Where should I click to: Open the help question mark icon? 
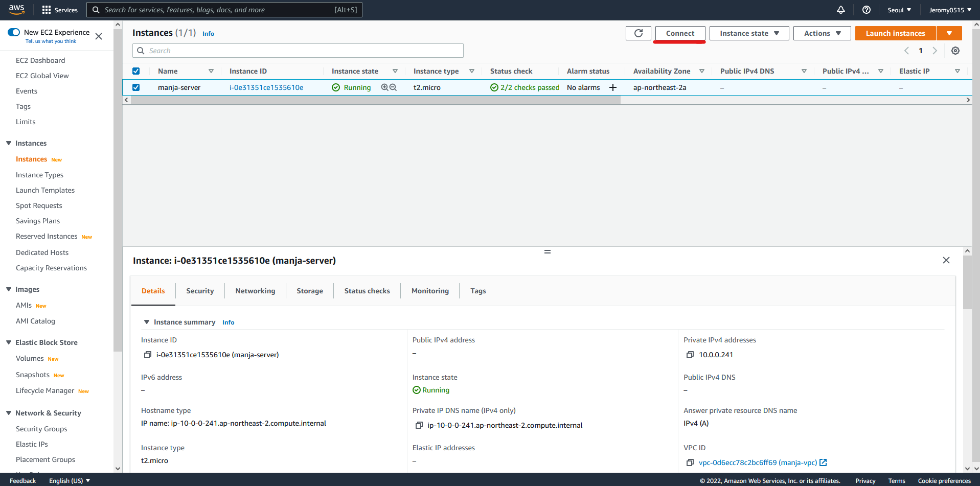[867, 10]
